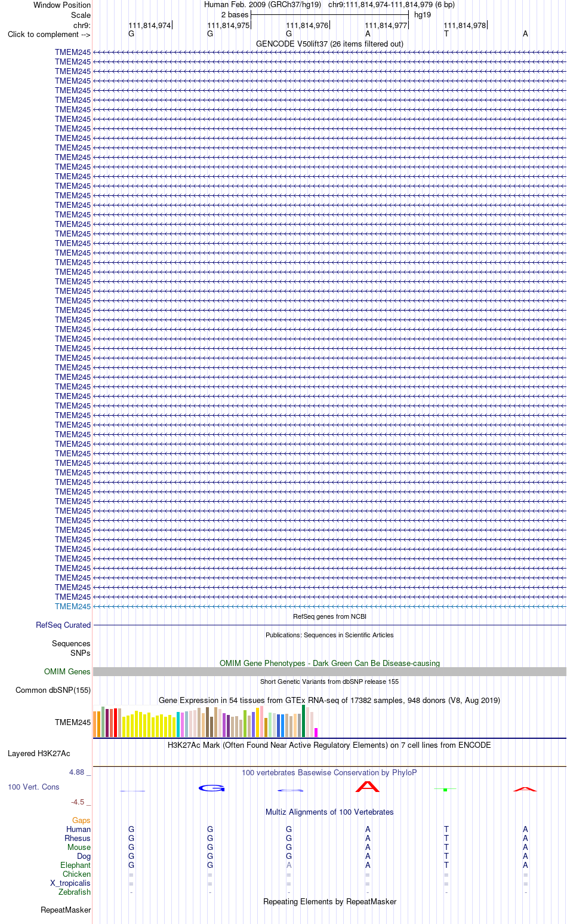Click base T in the complement sequence row

(446, 34)
